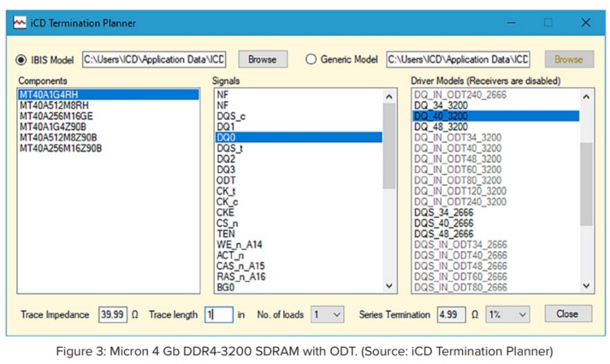Select signal DQ0
The image size is (610, 364).
coord(298,137)
